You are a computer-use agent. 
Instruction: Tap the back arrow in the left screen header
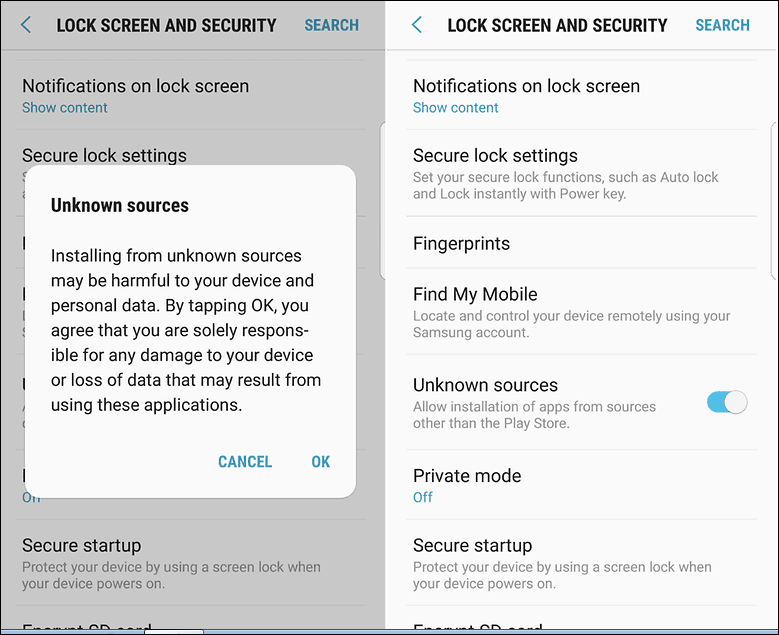26,25
